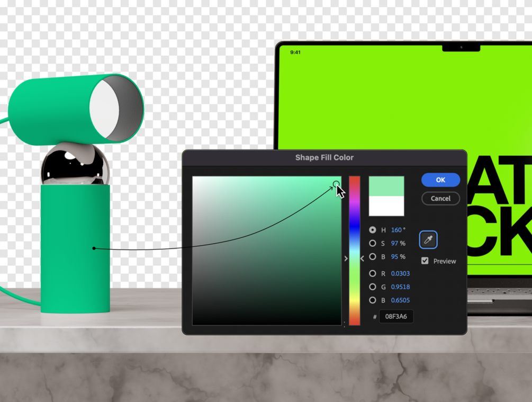Click the left hue slider arrow
This screenshot has width=532, height=402.
pyautogui.click(x=346, y=258)
